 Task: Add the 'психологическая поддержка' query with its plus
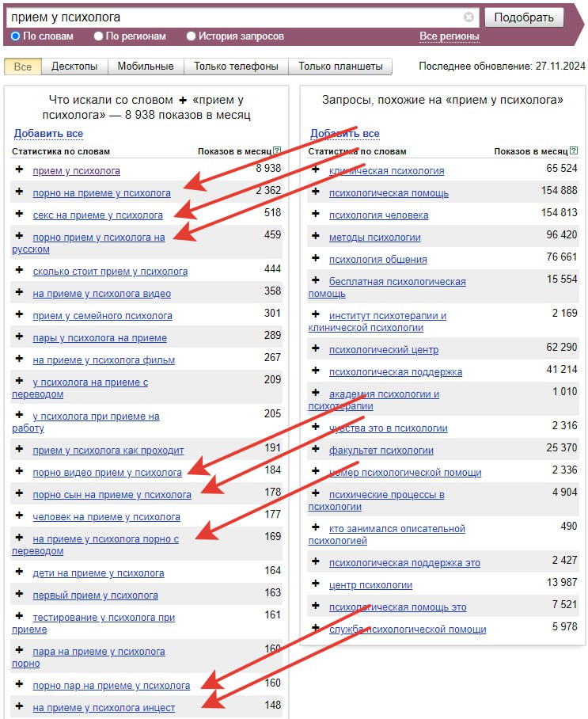[315, 371]
